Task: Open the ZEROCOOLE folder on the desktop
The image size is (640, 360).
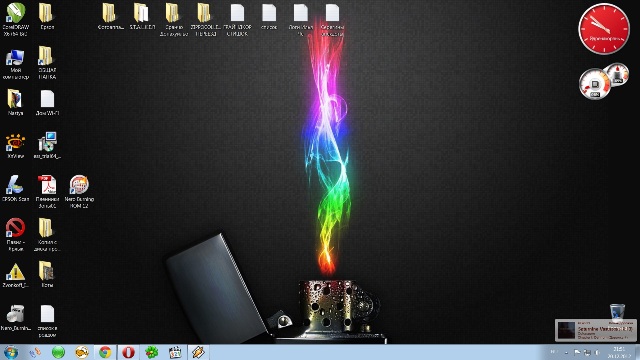Action: [x=205, y=19]
